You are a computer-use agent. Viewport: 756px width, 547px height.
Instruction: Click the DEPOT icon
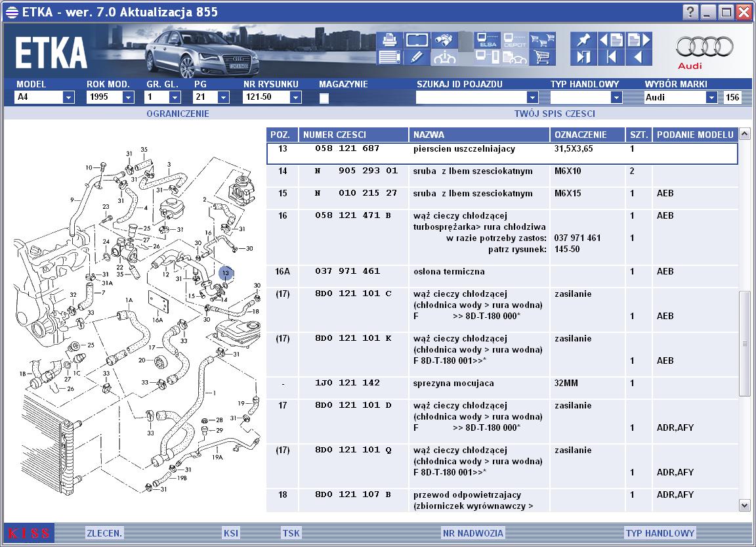coord(514,40)
